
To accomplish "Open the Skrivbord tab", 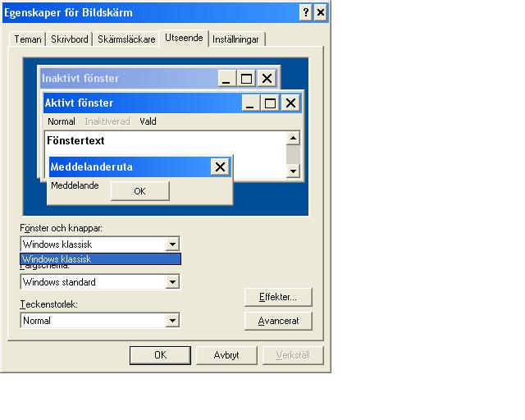I will [x=69, y=39].
